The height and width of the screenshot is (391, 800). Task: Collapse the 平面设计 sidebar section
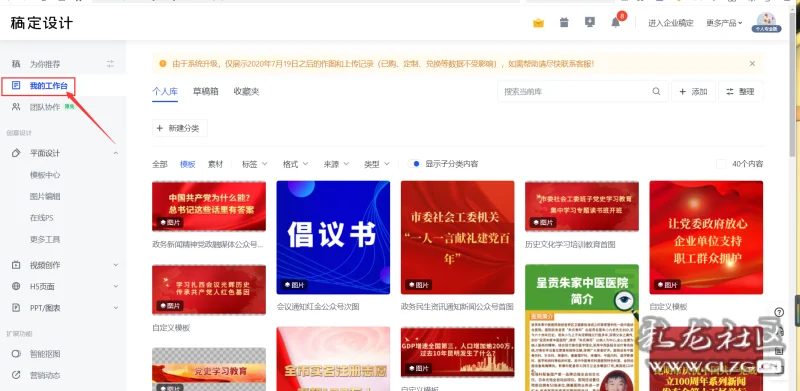pos(116,153)
